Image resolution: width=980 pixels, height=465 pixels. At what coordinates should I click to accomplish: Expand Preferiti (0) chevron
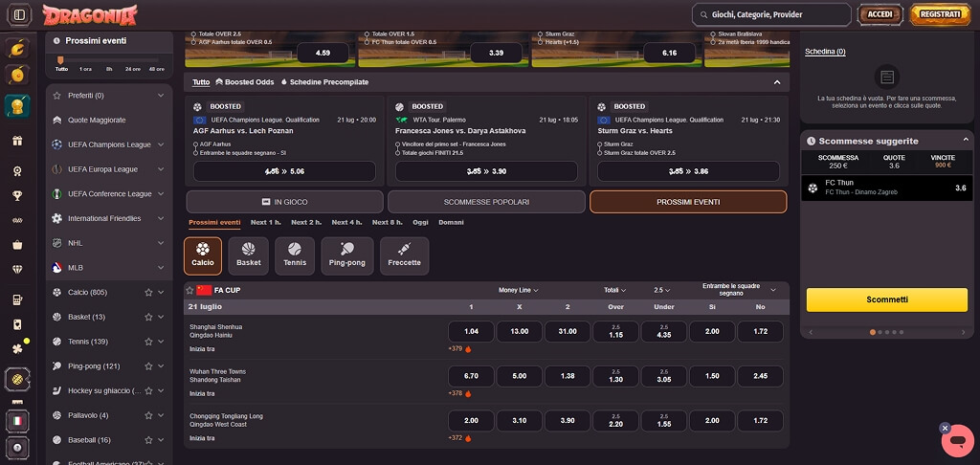(x=161, y=95)
